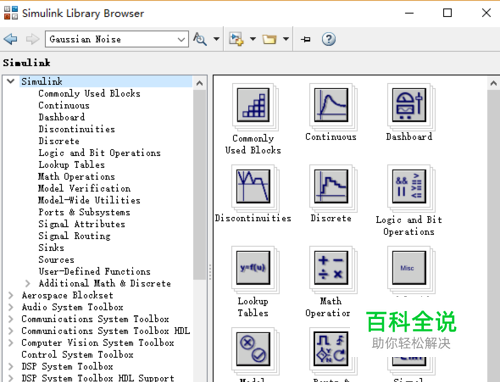The height and width of the screenshot is (382, 500).
Task: Select Commonly Used Blocks tree item
Action: [x=89, y=93]
